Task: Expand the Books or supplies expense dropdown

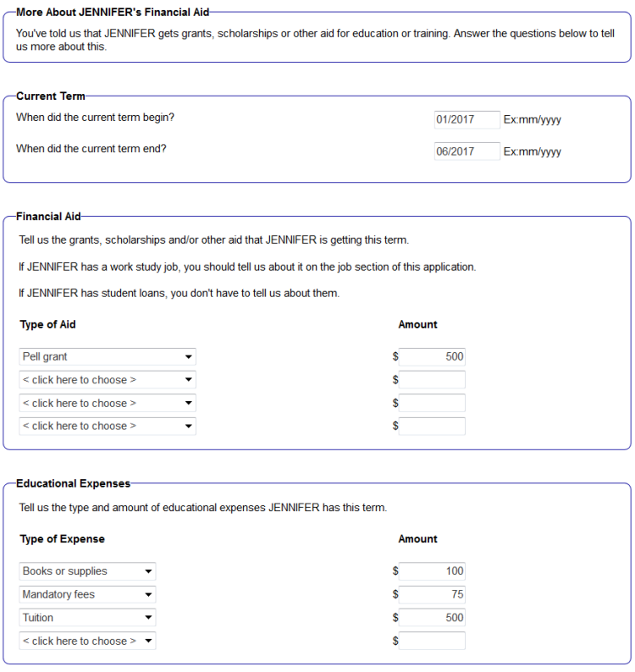Action: click(x=87, y=571)
